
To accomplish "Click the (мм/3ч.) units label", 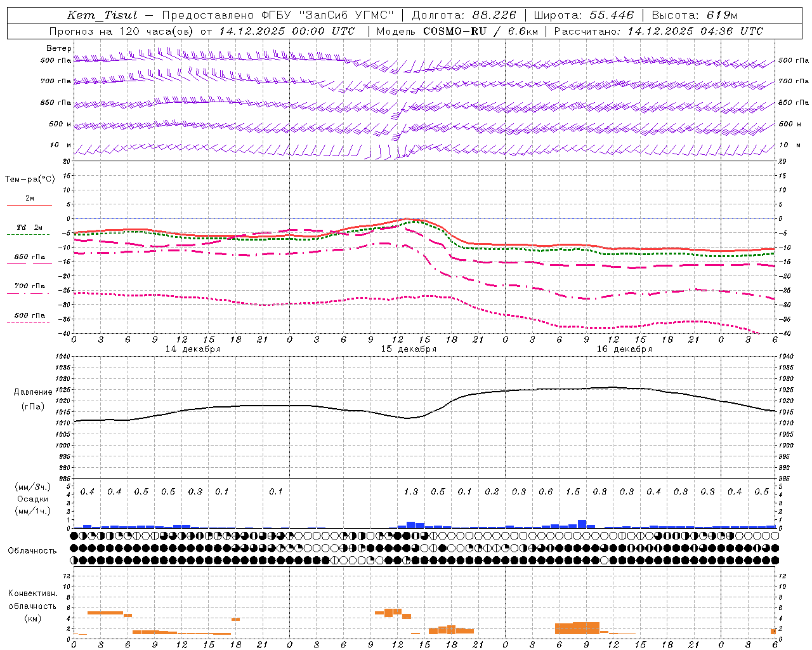I will click(33, 487).
